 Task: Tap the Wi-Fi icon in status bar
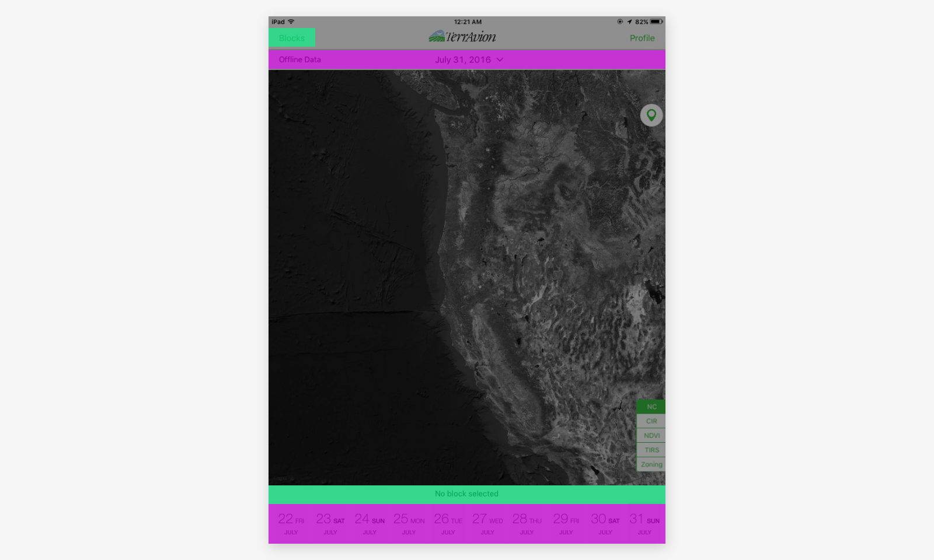[x=291, y=22]
